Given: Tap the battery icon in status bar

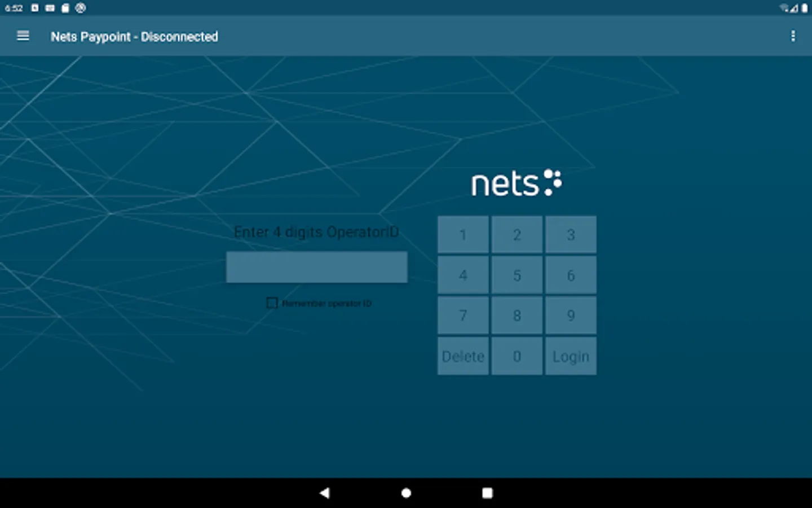Looking at the screenshot, I should 805,8.
